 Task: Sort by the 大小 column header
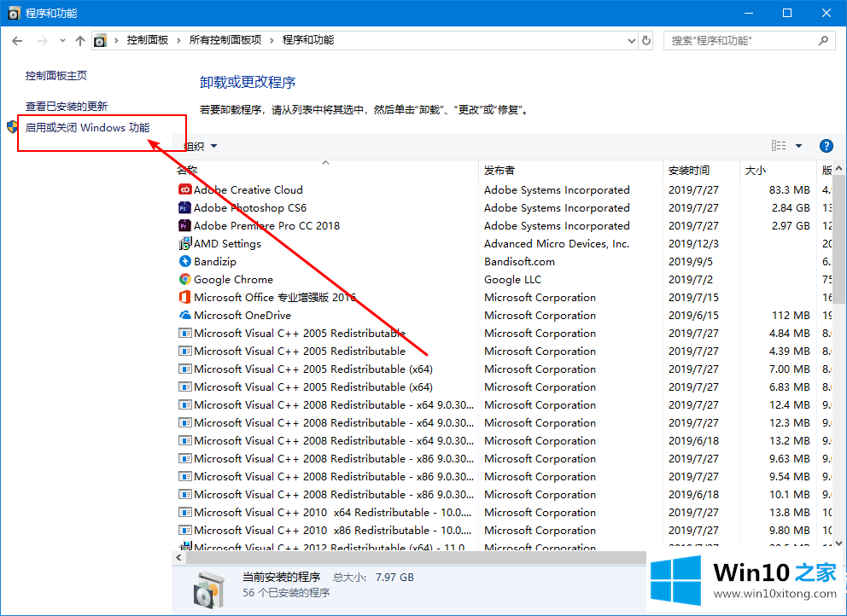tap(778, 170)
